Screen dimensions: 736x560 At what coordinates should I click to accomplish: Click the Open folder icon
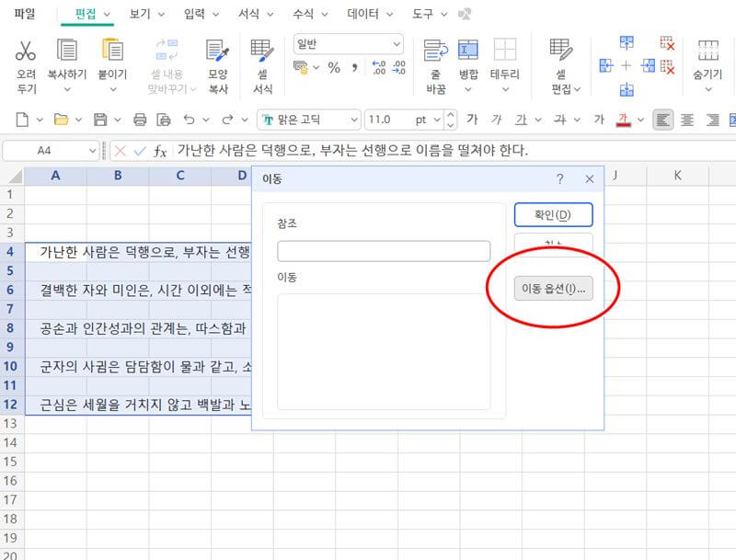pos(61,120)
